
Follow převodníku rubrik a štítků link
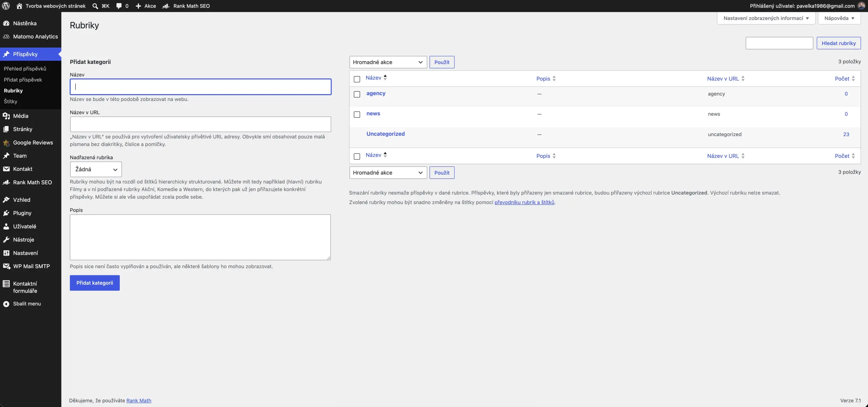(x=524, y=202)
